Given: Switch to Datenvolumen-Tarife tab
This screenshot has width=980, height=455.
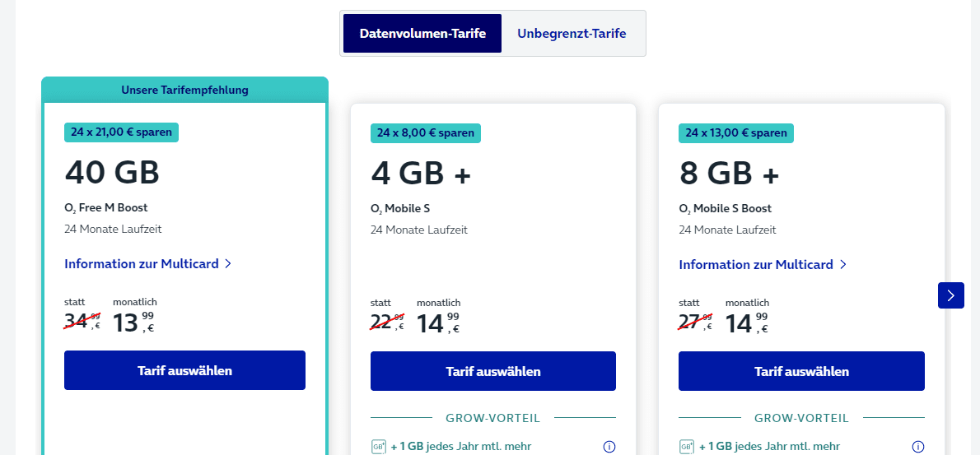Looking at the screenshot, I should [x=422, y=33].
